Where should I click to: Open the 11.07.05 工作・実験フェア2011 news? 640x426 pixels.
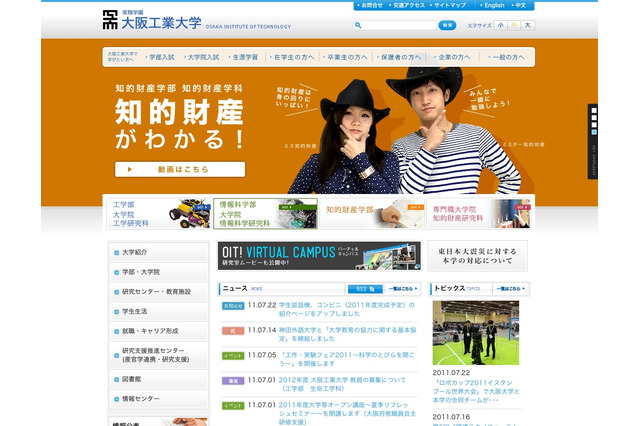347,359
